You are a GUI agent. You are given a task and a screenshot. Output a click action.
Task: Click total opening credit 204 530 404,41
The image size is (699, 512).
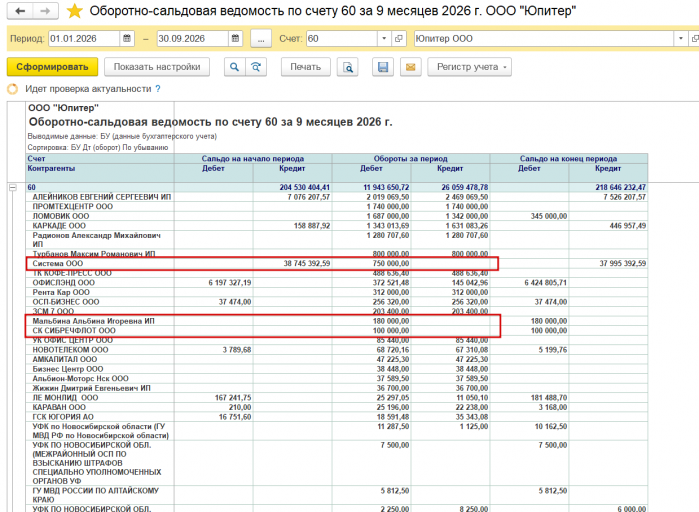[x=304, y=187]
